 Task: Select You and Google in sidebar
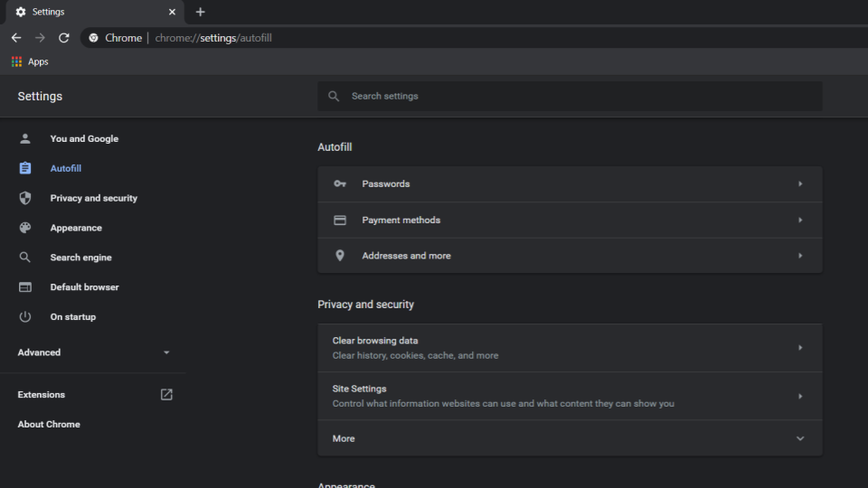click(84, 139)
